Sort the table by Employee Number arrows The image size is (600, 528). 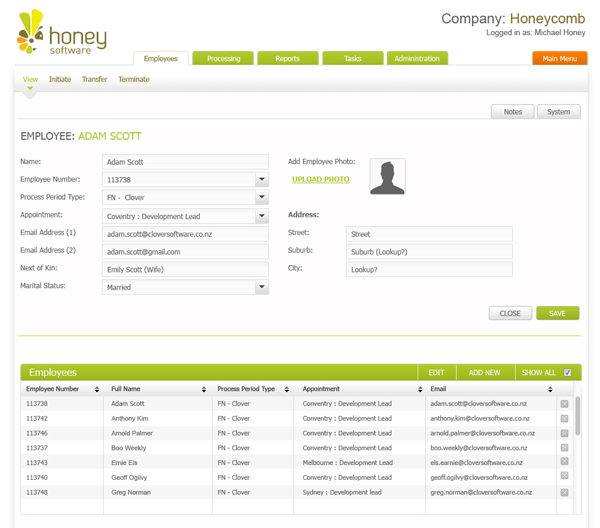(x=97, y=389)
